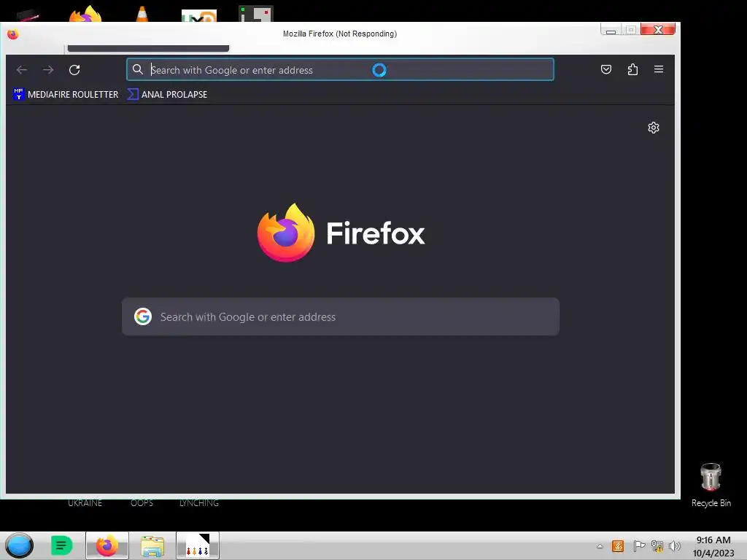Go forward using the forward arrow
Screen dimensions: 747x560
(x=48, y=70)
